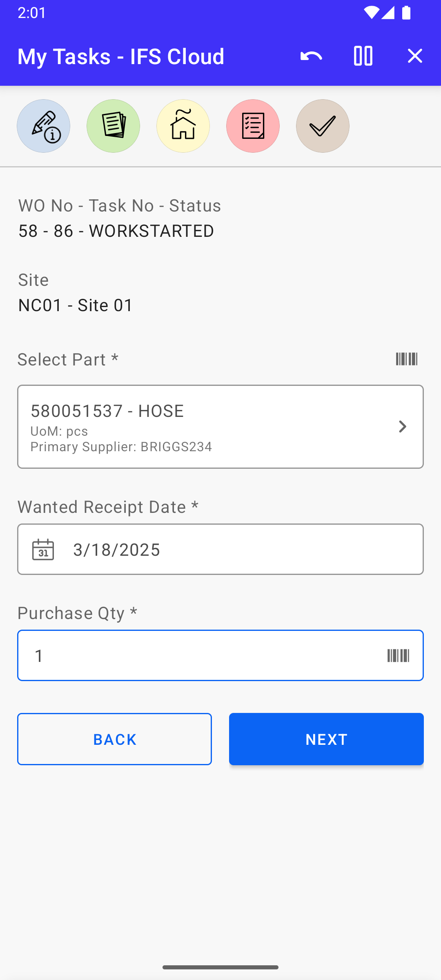Image resolution: width=441 pixels, height=980 pixels.
Task: Open the red checklist icon
Action: coord(253,126)
